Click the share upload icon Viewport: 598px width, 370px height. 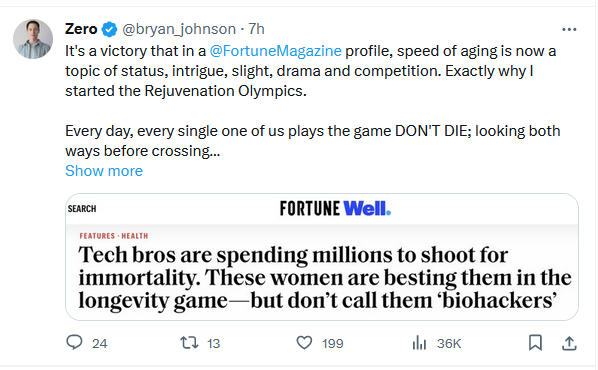click(x=569, y=343)
